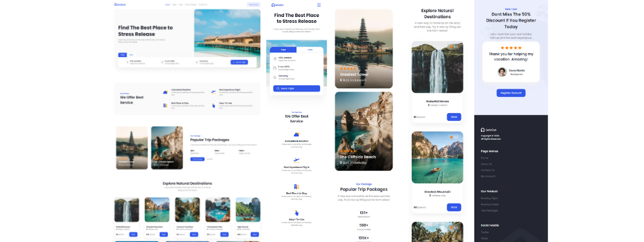Click the desktop Search Flight button
The width and height of the screenshot is (644, 242).
click(239, 62)
